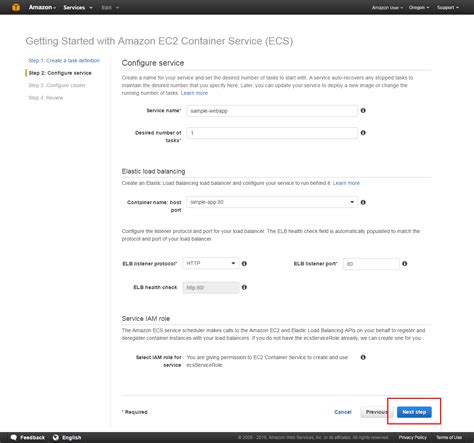The image size is (474, 443).
Task: Click the 'Elastic load balancing' heading
Action: (153, 171)
